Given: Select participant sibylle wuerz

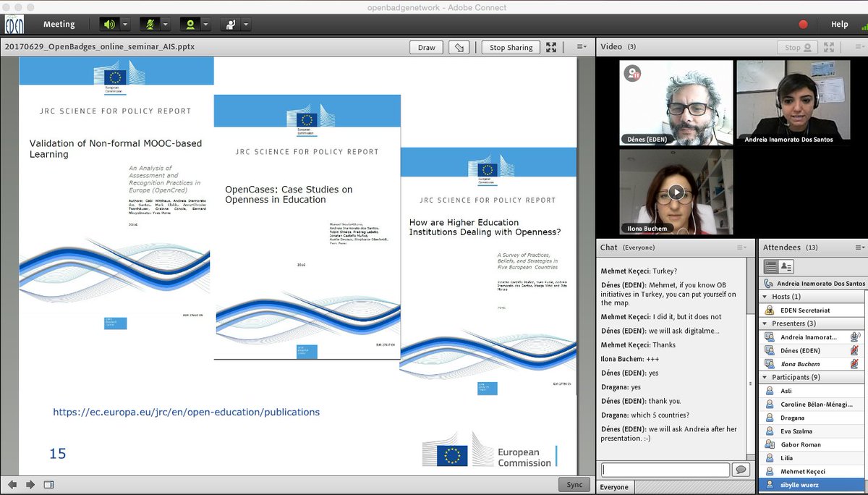Looking at the screenshot, I should (812, 484).
